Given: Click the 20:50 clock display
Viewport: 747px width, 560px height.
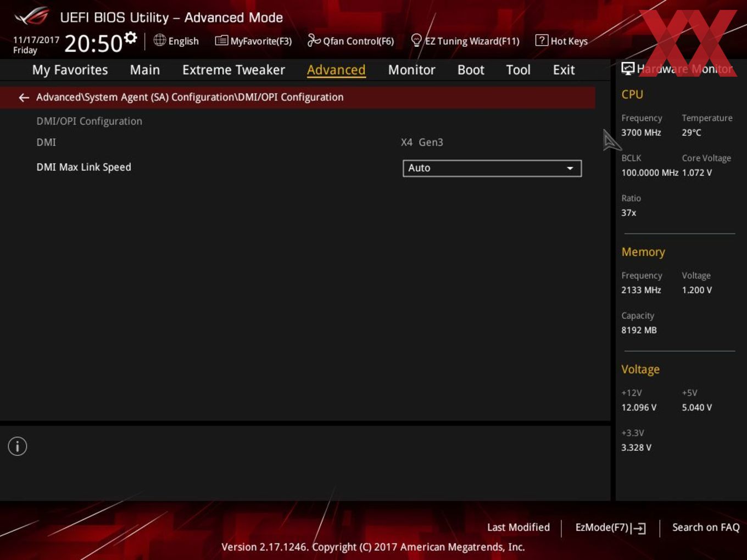Looking at the screenshot, I should pos(93,43).
